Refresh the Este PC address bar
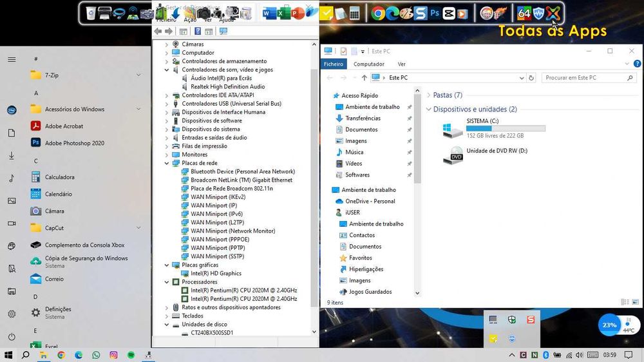Screen dimensions: 644x362 (x=531, y=78)
